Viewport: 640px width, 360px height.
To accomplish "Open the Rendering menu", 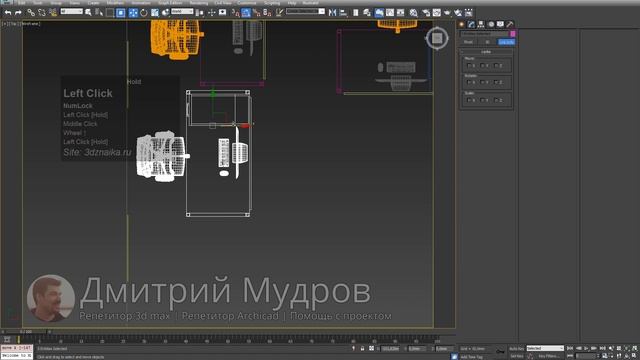I will tap(199, 3).
